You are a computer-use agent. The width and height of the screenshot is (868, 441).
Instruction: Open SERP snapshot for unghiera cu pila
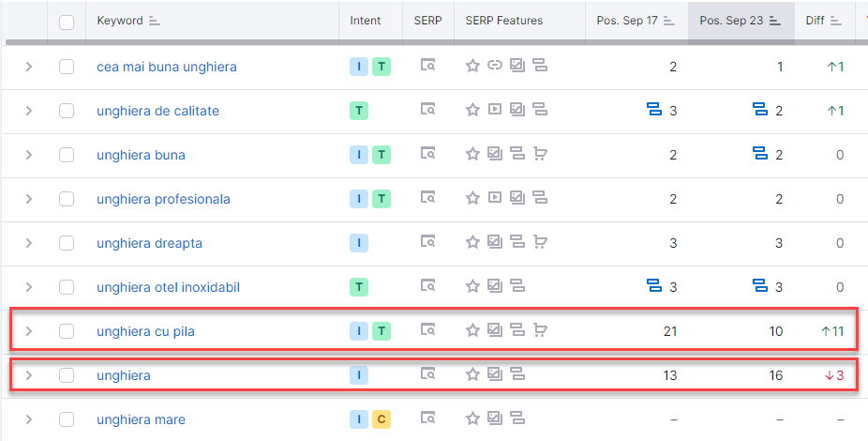(427, 330)
